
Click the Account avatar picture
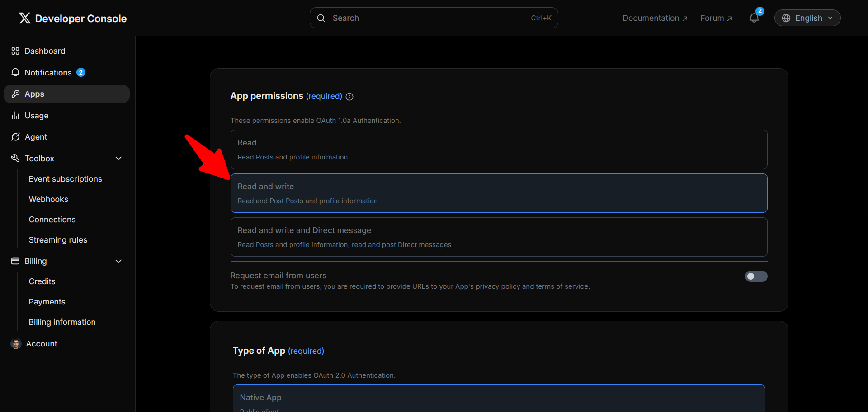point(16,344)
